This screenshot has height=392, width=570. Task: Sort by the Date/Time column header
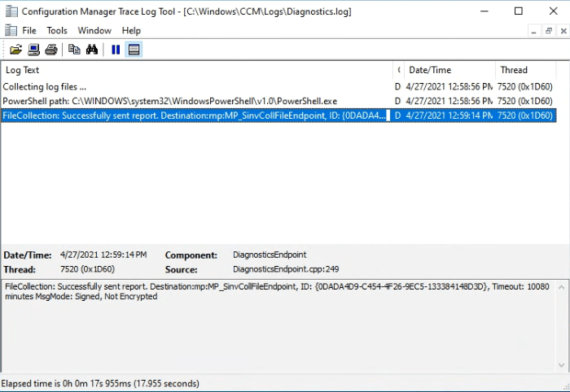coord(448,70)
